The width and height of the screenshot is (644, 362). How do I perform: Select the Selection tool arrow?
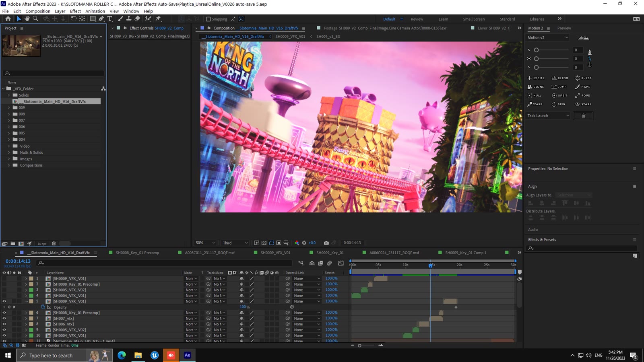pyautogui.click(x=19, y=19)
